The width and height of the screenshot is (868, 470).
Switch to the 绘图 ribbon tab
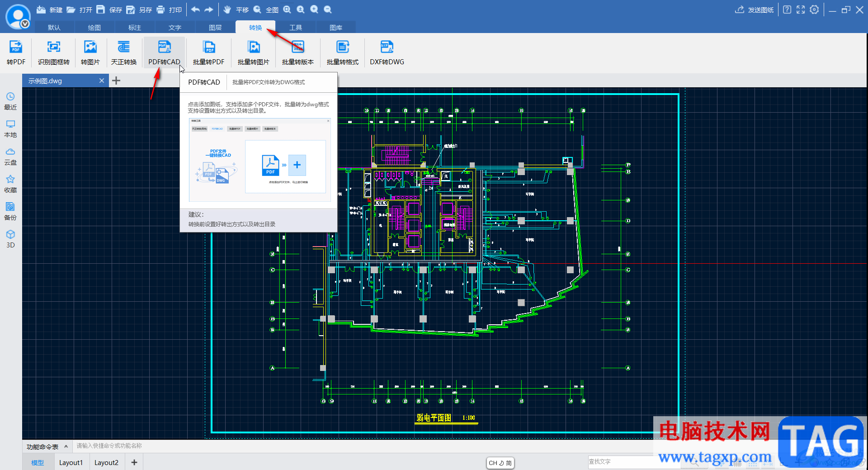[x=94, y=28]
